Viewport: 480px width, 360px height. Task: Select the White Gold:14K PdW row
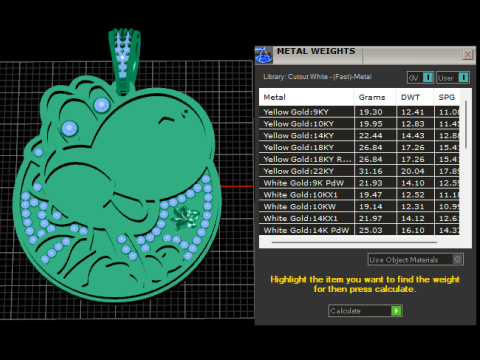point(359,230)
